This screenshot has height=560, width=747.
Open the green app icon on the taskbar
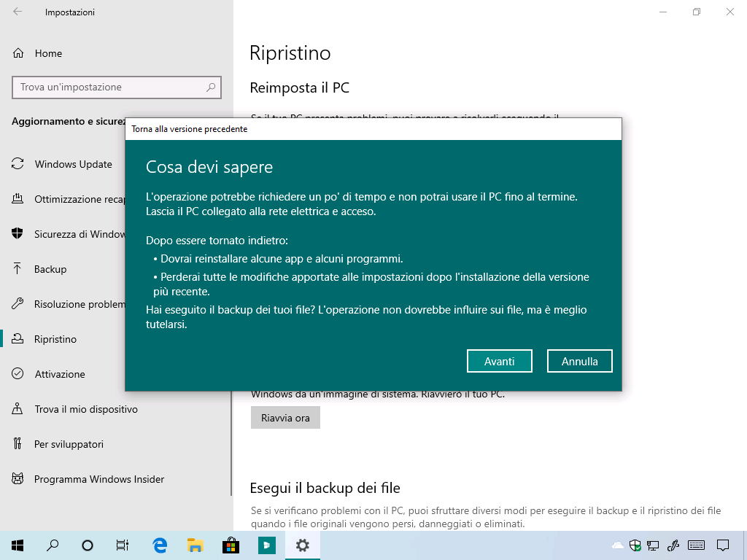pos(267,545)
